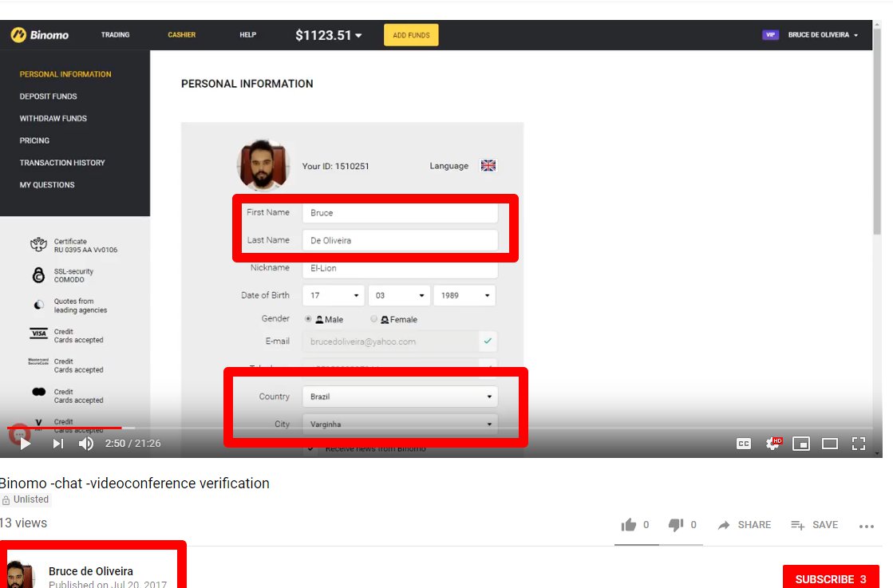
Task: Open the Country dropdown showing Brazil
Action: click(400, 397)
